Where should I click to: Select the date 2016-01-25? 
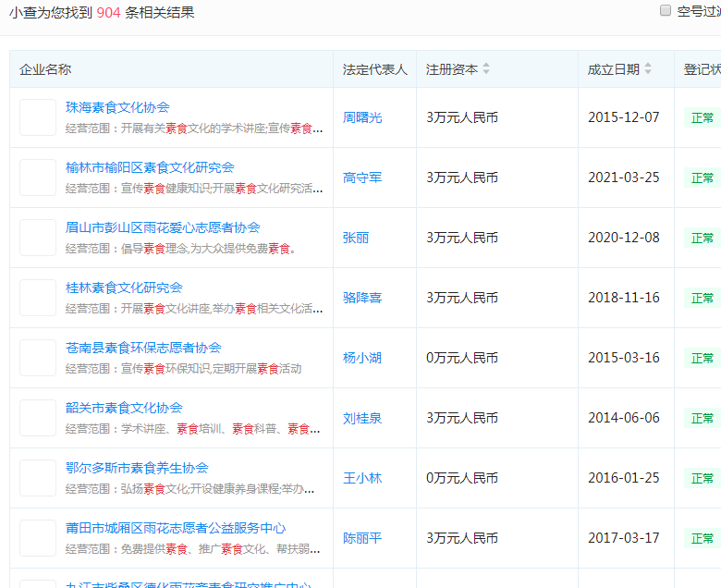pos(624,478)
